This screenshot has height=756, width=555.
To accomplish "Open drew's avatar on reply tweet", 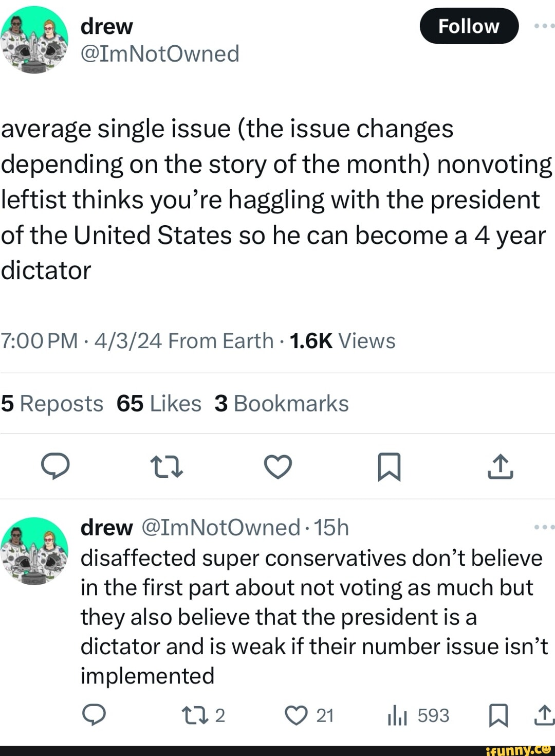I will 34,550.
